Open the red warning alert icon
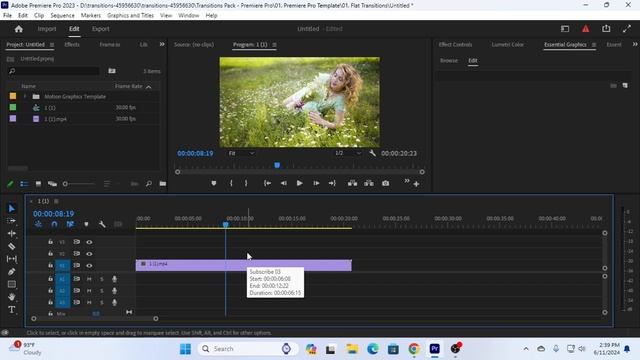The image size is (640, 360). 585,29
